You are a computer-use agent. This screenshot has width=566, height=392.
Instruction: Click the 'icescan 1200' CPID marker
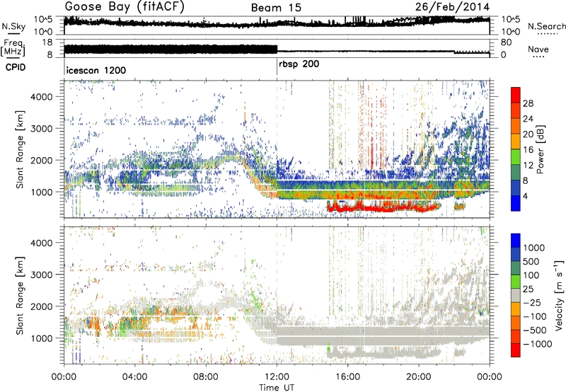[x=96, y=70]
